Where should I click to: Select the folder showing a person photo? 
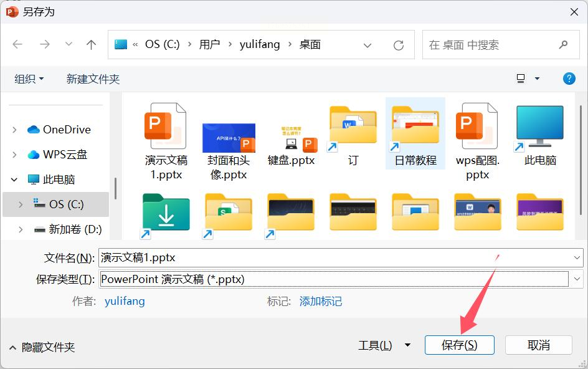[477, 213]
